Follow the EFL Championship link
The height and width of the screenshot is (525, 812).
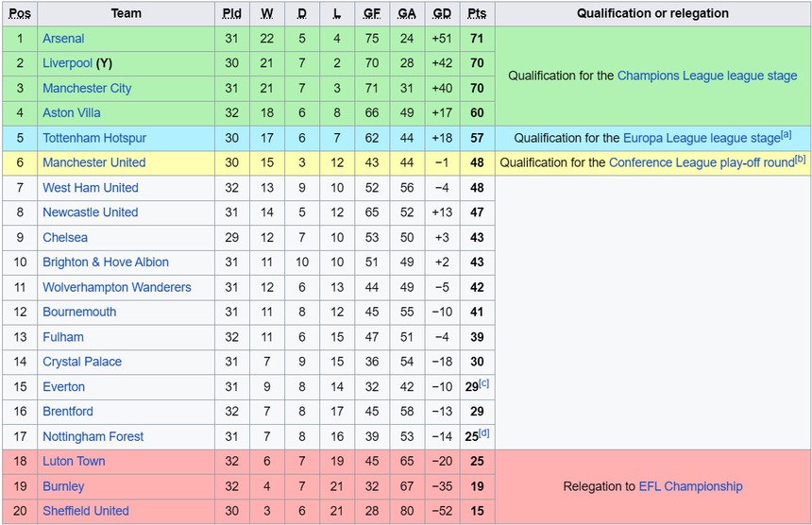click(x=690, y=486)
